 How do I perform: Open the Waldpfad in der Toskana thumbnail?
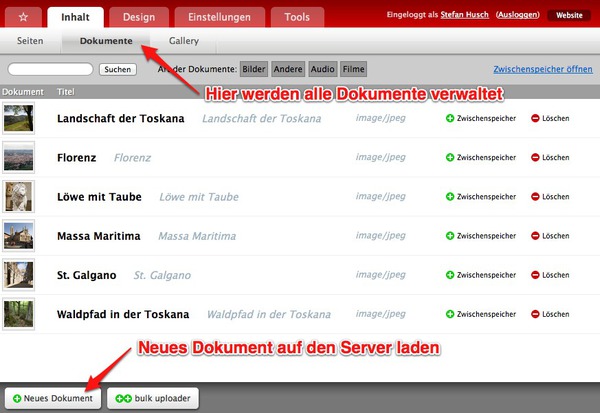(x=18, y=314)
